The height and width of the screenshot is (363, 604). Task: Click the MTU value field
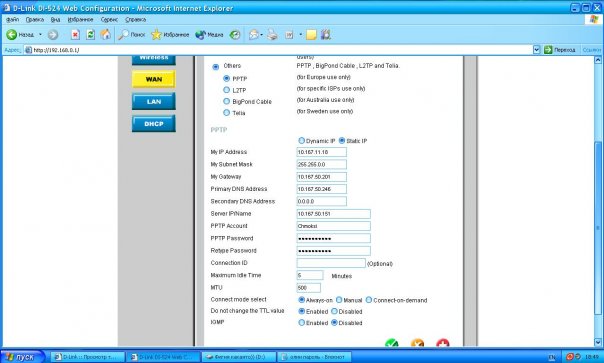pos(308,288)
